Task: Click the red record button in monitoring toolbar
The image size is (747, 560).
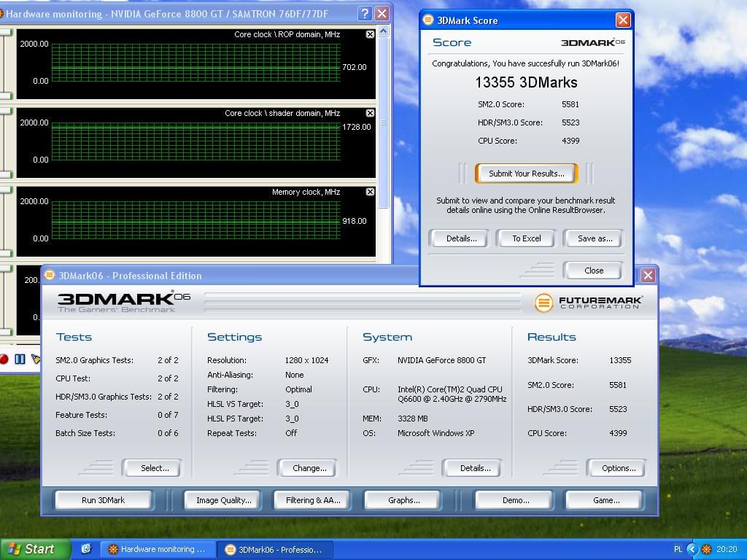Action: [4, 359]
